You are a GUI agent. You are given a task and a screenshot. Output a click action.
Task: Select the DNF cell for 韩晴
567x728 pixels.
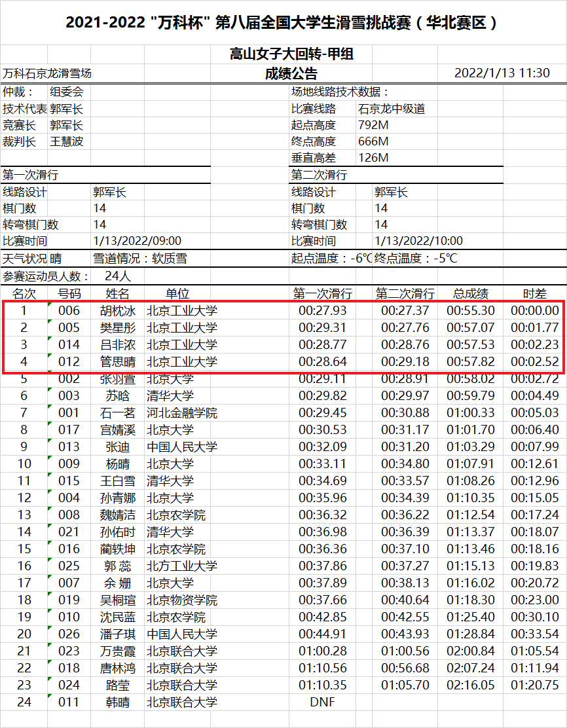322,702
